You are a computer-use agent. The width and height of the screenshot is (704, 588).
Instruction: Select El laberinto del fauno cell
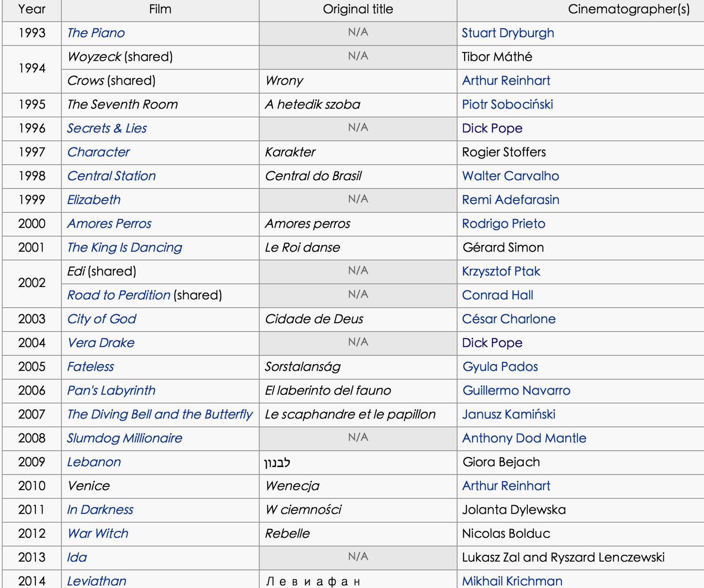tap(358, 391)
